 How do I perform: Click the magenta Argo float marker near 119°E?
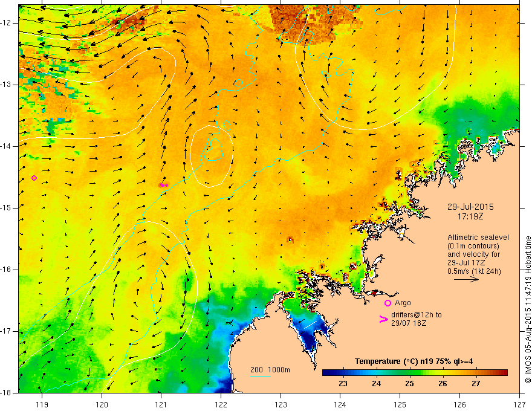pyautogui.click(x=34, y=178)
